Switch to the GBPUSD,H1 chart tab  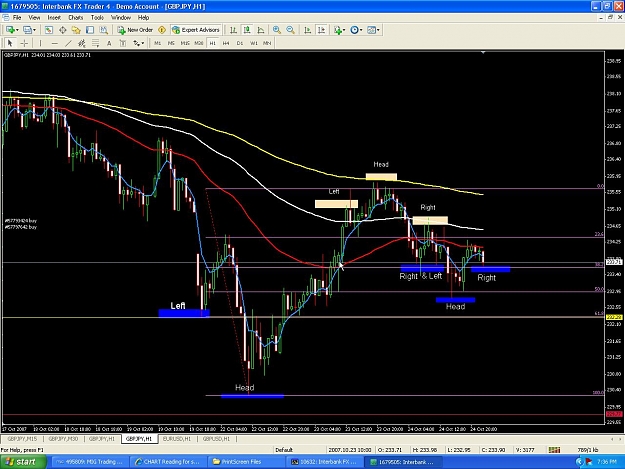click(216, 439)
